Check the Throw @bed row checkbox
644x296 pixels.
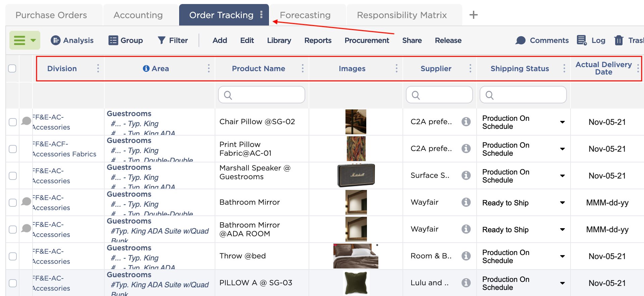pos(12,256)
